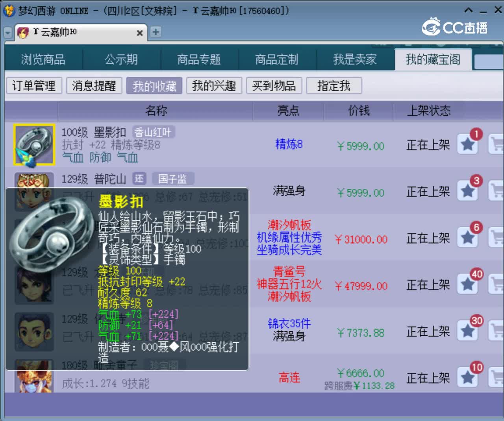
Task: Select the 我的收藏 button
Action: tap(154, 85)
